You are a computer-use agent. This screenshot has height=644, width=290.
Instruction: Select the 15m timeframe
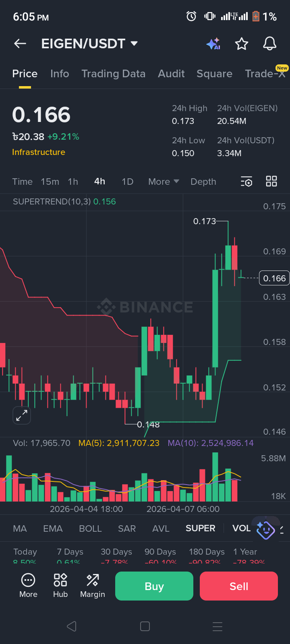point(50,182)
